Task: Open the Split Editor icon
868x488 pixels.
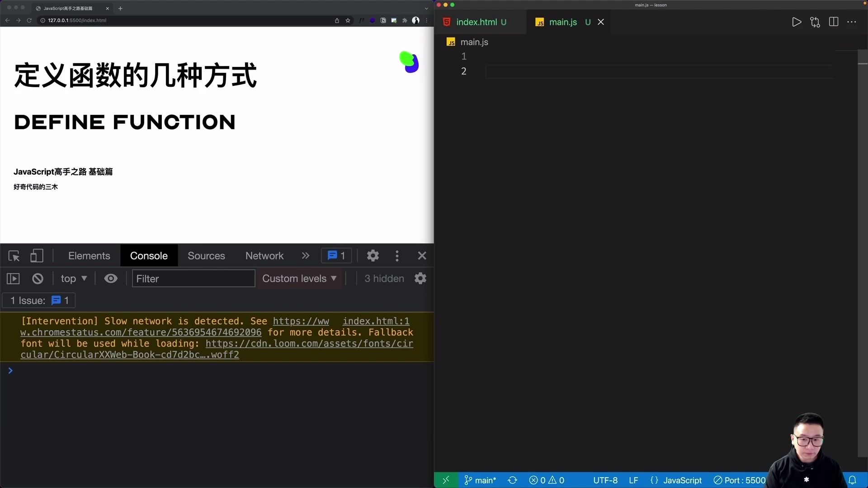Action: (x=833, y=22)
